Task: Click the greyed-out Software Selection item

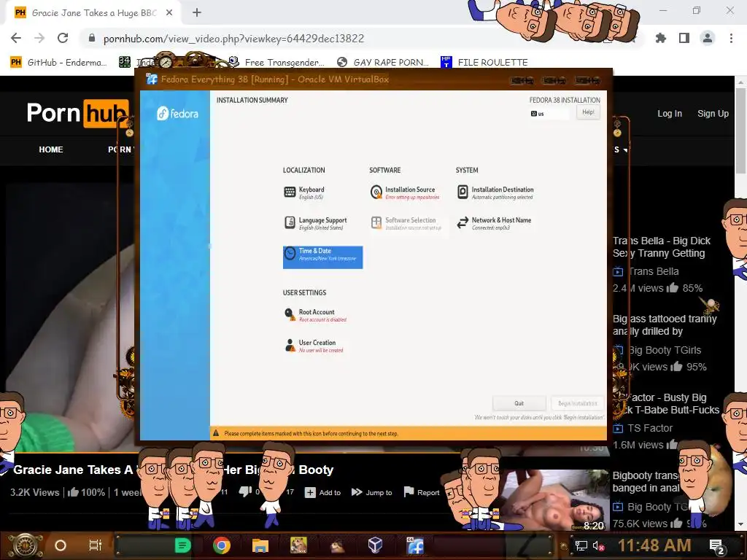Action: [406, 223]
